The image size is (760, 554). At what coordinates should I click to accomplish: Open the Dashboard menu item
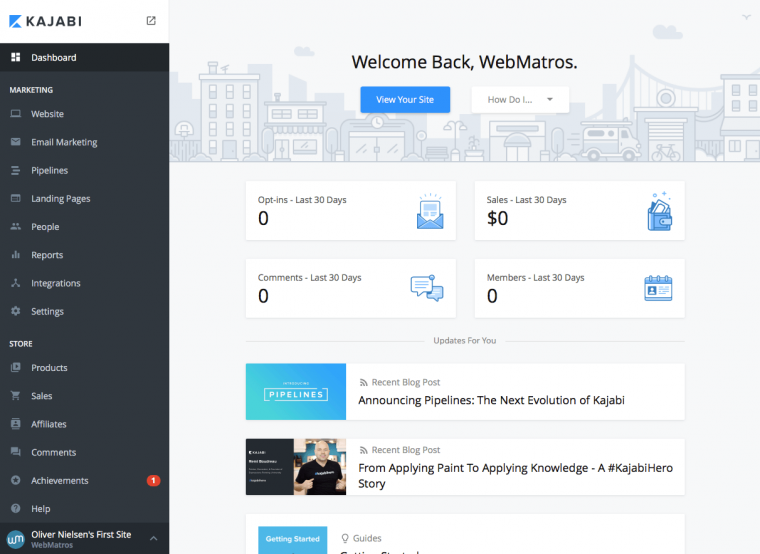(x=84, y=57)
